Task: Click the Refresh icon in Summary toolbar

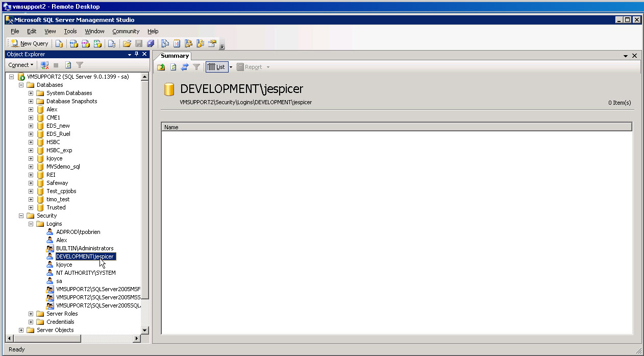Action: tap(173, 67)
